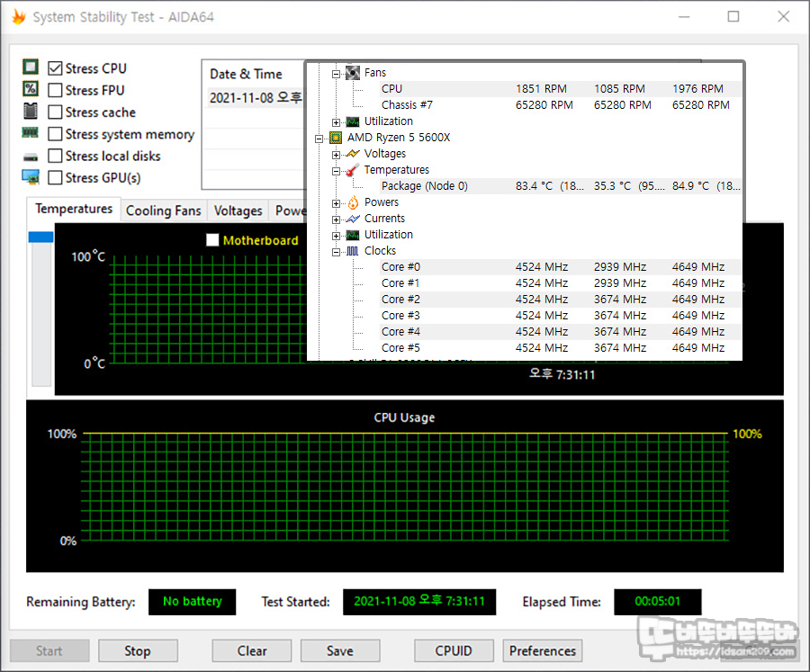Switch to the Cooling Fans tab
The width and height of the screenshot is (810, 672).
[x=163, y=211]
